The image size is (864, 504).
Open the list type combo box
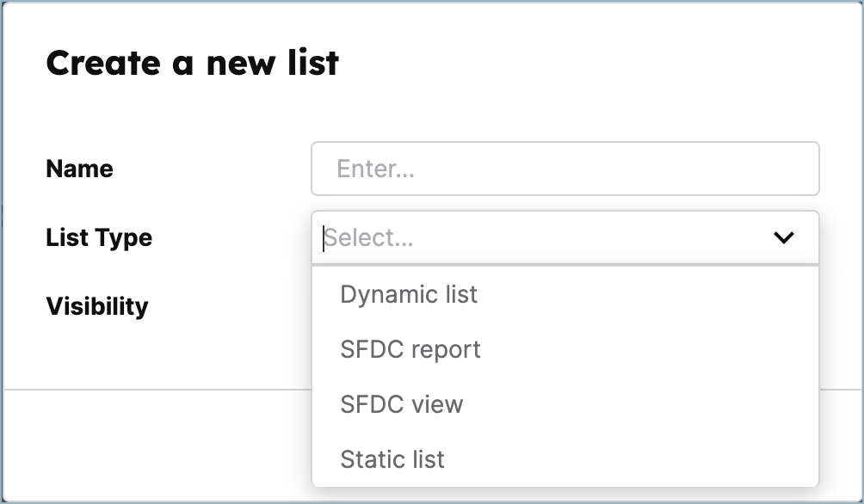(516, 237)
